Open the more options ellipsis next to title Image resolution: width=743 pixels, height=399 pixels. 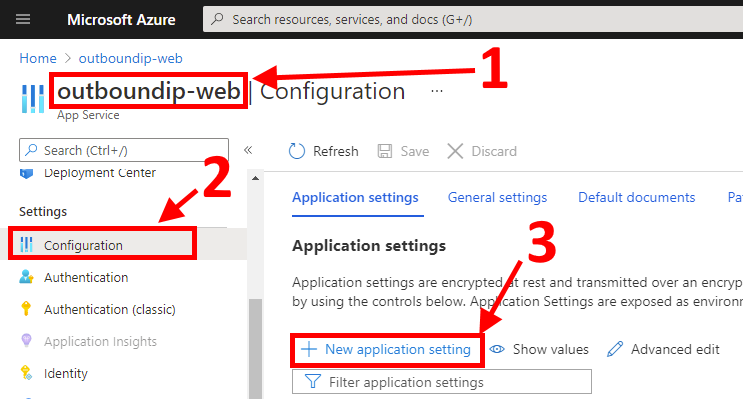click(437, 91)
